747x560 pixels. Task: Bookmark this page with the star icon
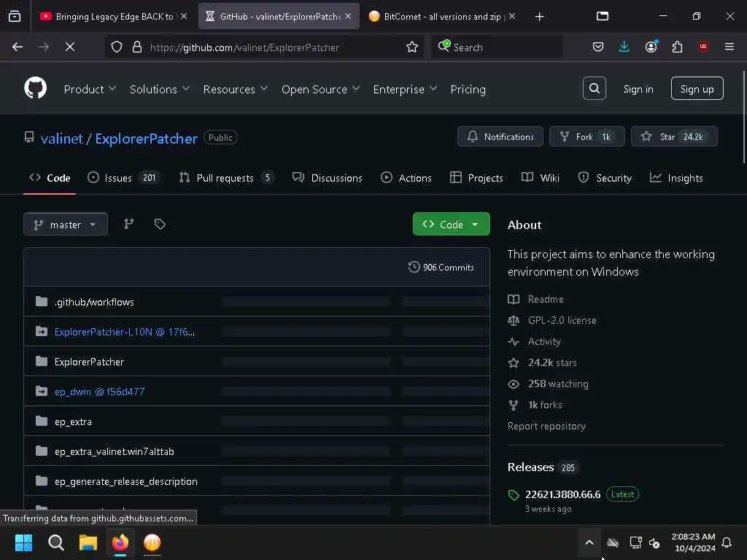pyautogui.click(x=412, y=47)
